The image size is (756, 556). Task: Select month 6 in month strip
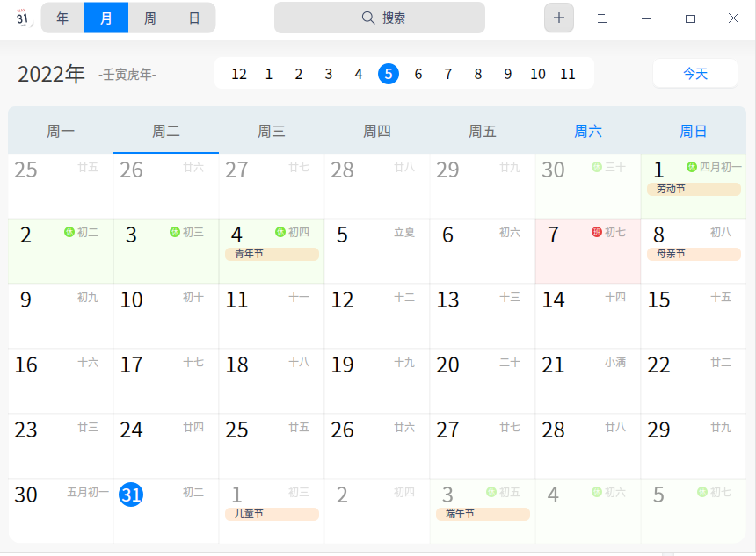tap(418, 74)
